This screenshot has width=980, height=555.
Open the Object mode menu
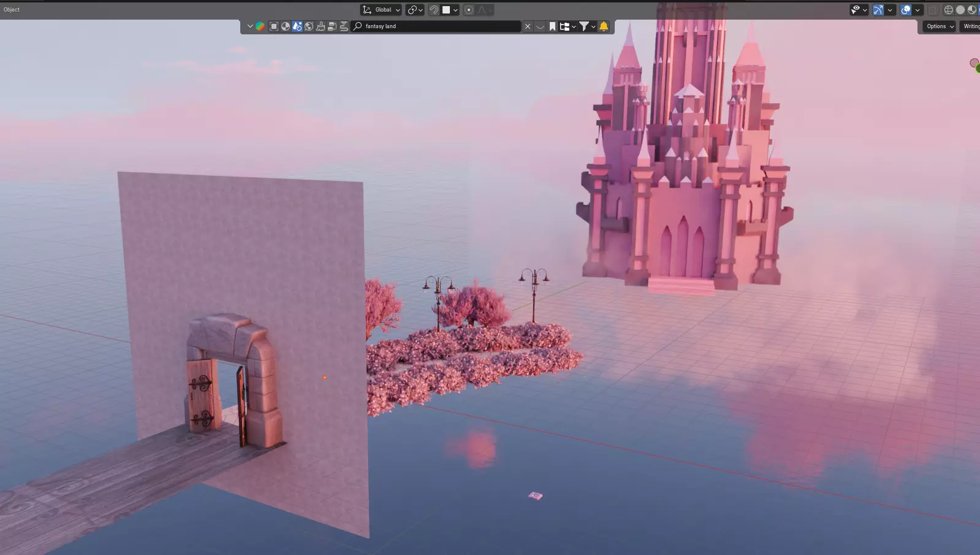pos(12,10)
